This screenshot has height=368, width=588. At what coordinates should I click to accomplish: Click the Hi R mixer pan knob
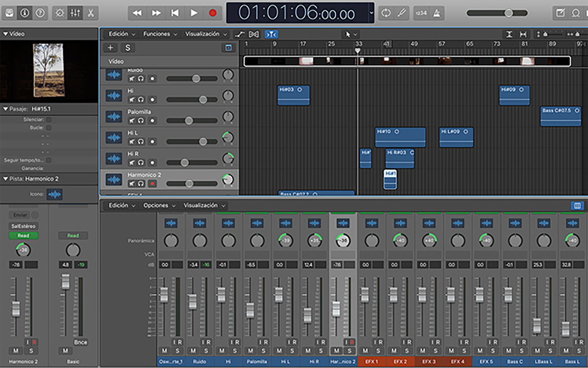315,241
